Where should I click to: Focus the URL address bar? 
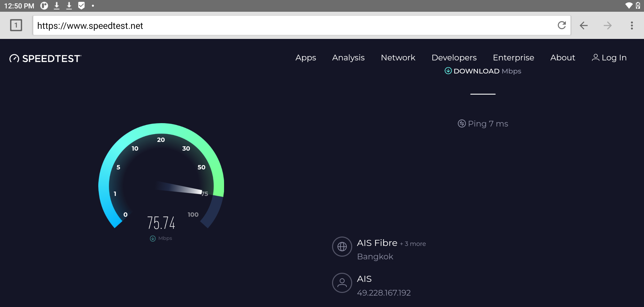(302, 25)
